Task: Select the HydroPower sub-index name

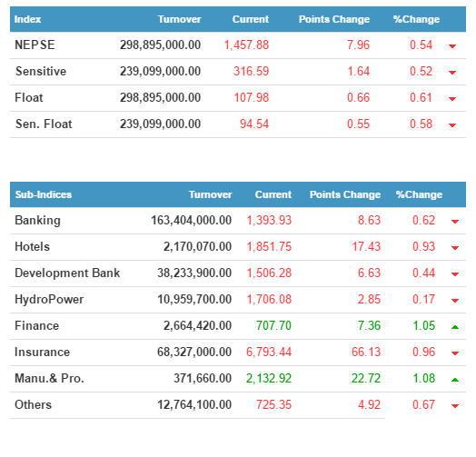Action: 49,300
